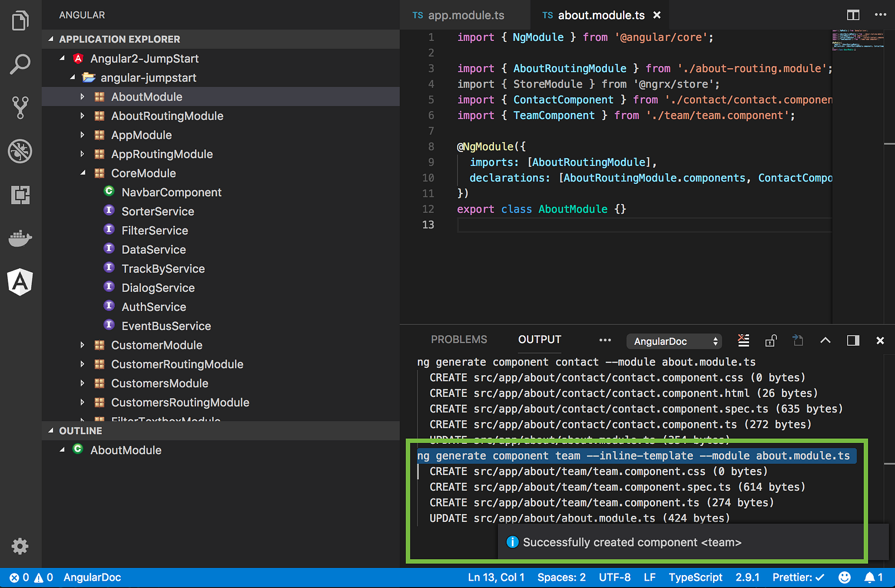Collapse the APPLICATION EXPLORER section
This screenshot has width=895, height=588.
[x=51, y=39]
